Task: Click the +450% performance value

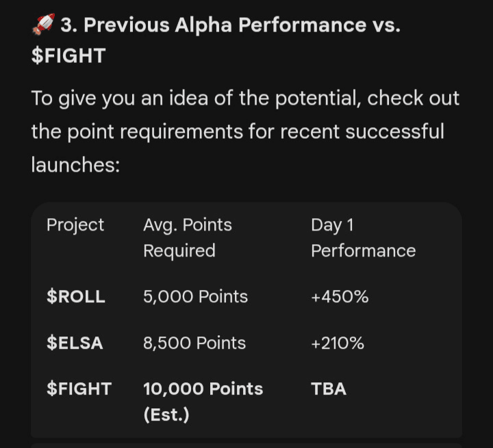Action: click(340, 297)
